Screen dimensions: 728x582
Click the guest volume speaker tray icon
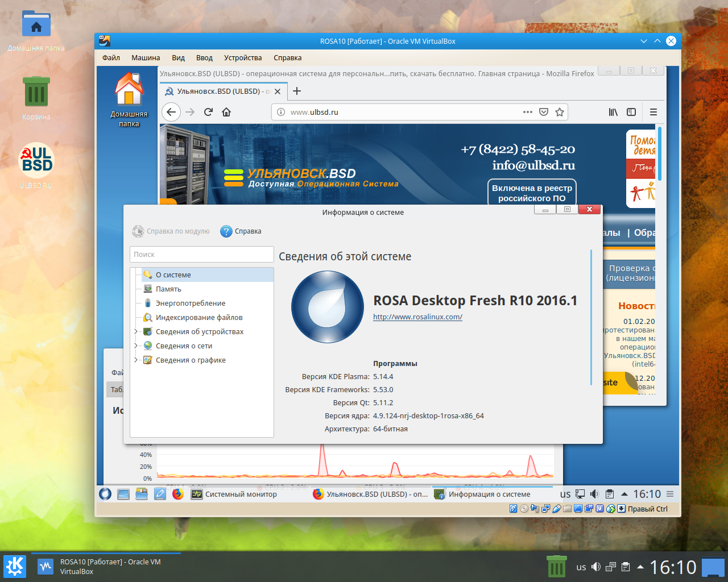click(x=594, y=494)
